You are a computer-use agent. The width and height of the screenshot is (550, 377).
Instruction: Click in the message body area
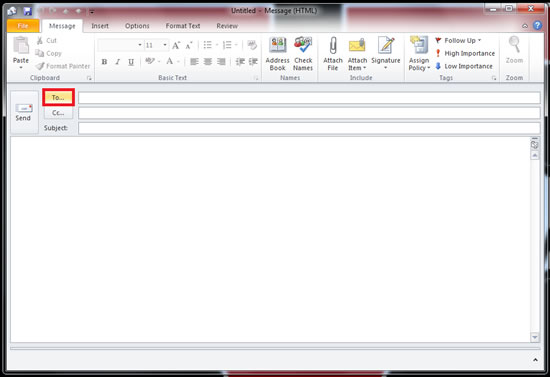point(270,240)
